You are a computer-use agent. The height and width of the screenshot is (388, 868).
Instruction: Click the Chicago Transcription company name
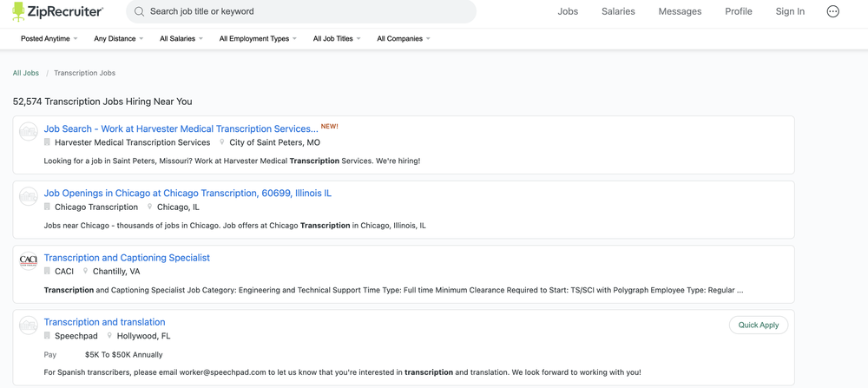pos(96,207)
